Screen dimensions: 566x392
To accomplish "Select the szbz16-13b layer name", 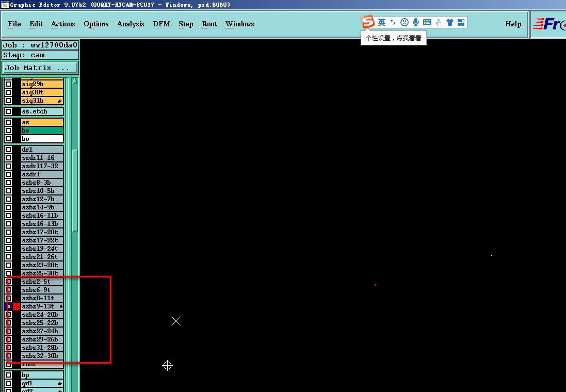I will click(42, 224).
